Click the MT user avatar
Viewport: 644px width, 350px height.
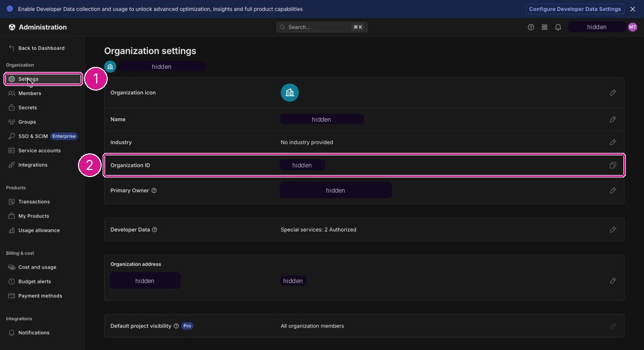632,27
